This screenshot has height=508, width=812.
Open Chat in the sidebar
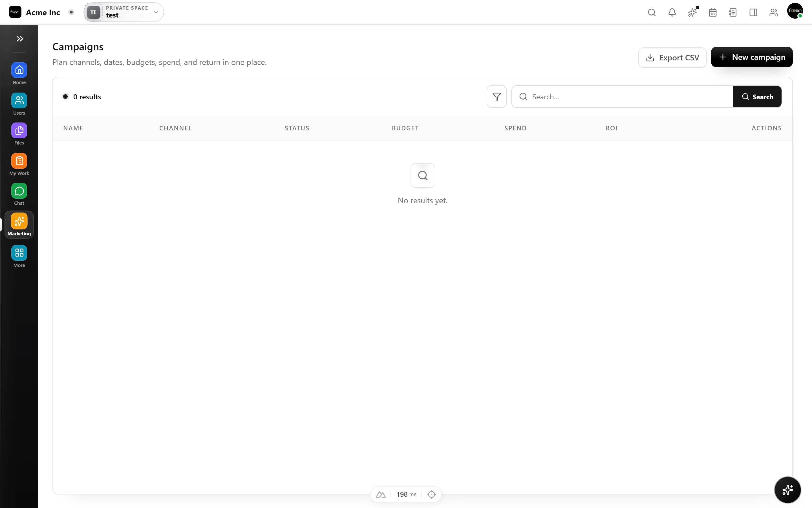point(19,194)
